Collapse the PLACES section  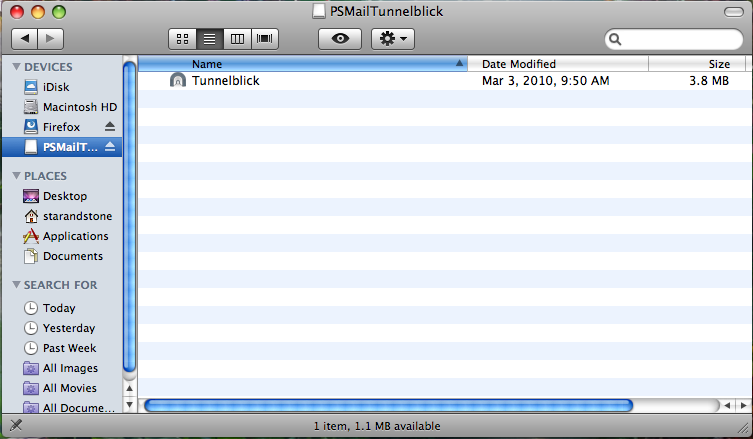click(x=16, y=176)
